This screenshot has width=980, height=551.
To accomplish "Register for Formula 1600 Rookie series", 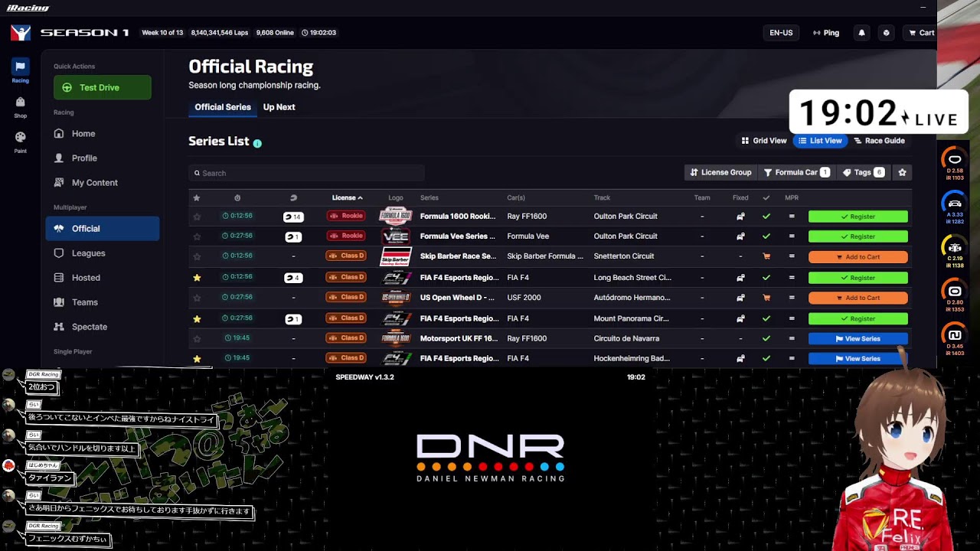I will 858,217.
